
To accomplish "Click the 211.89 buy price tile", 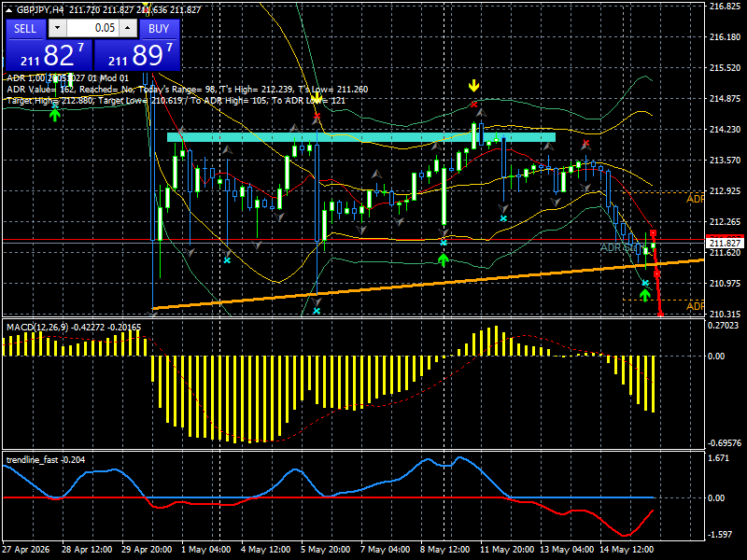I will click(x=137, y=55).
